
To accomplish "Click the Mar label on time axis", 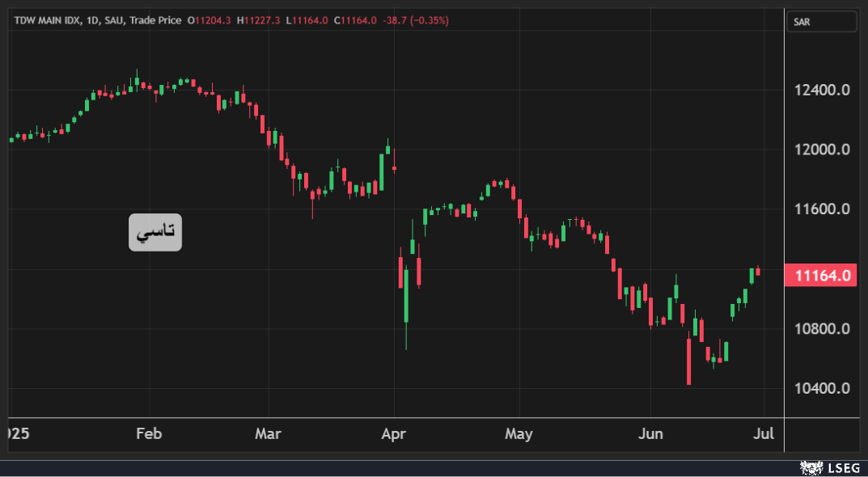I will point(268,434).
